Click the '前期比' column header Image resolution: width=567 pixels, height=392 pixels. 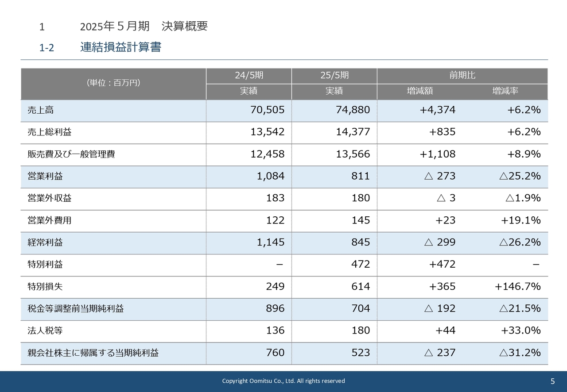click(462, 75)
